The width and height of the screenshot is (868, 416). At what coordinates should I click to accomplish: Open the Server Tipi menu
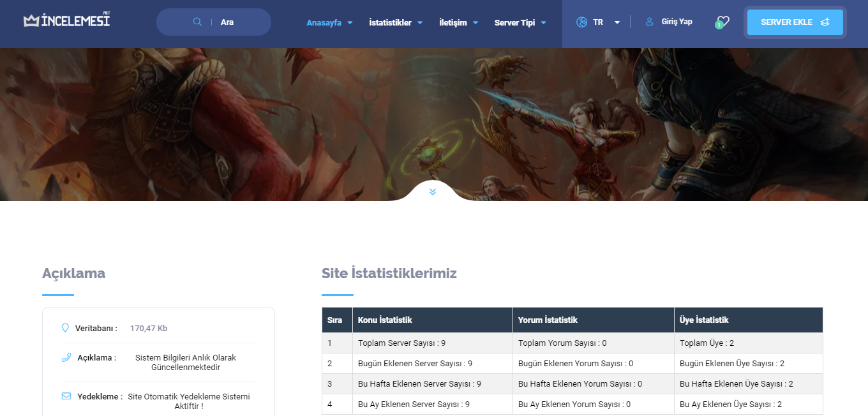(x=514, y=22)
